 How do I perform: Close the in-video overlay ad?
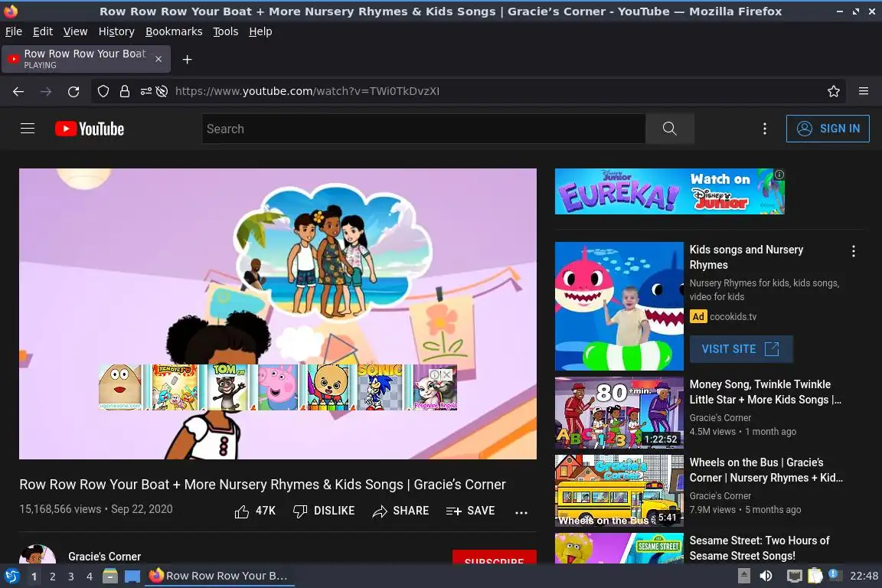tap(446, 374)
